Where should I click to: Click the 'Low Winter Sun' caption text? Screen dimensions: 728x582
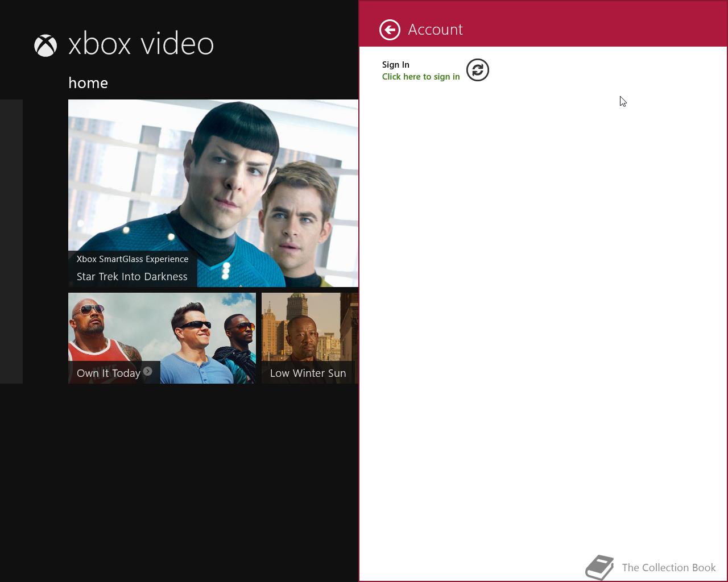coord(308,373)
